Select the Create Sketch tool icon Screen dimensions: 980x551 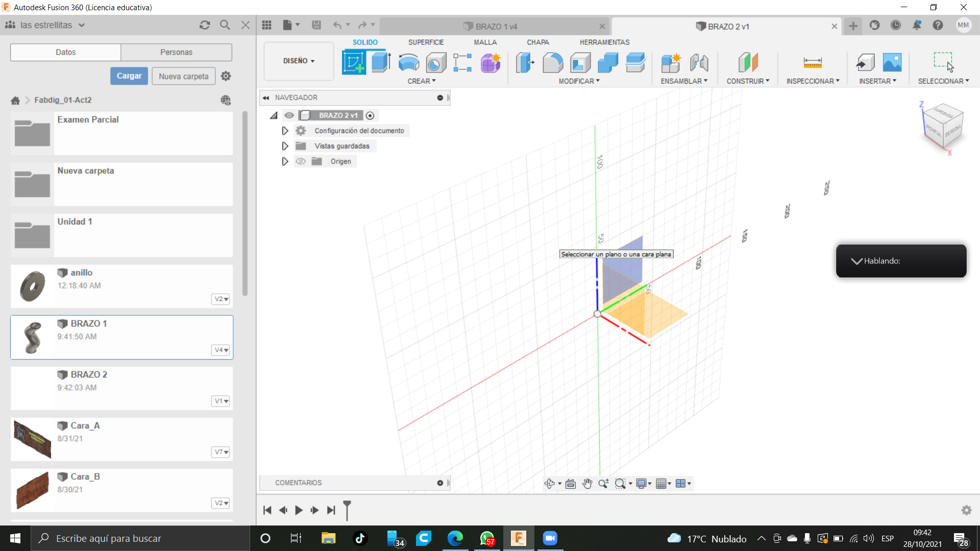(x=354, y=63)
